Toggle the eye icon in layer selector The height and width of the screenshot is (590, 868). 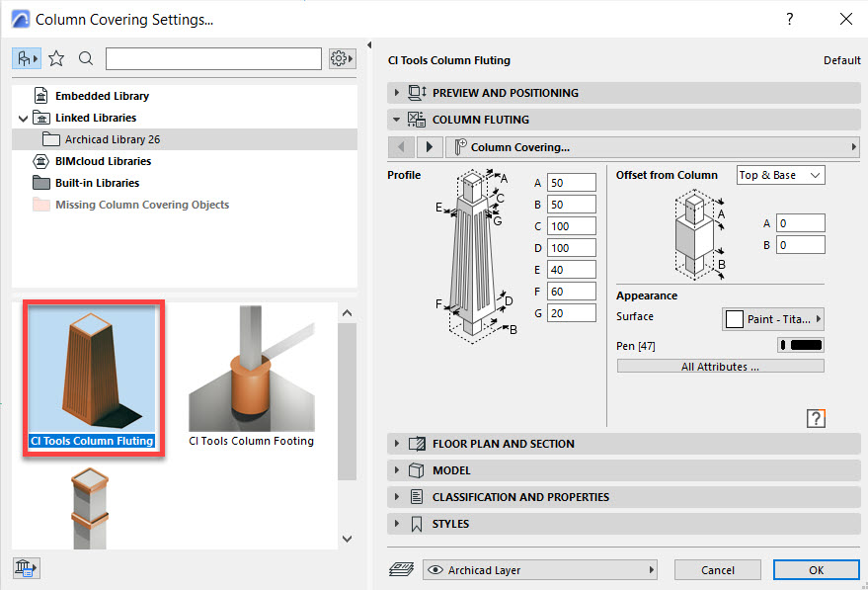click(x=435, y=570)
